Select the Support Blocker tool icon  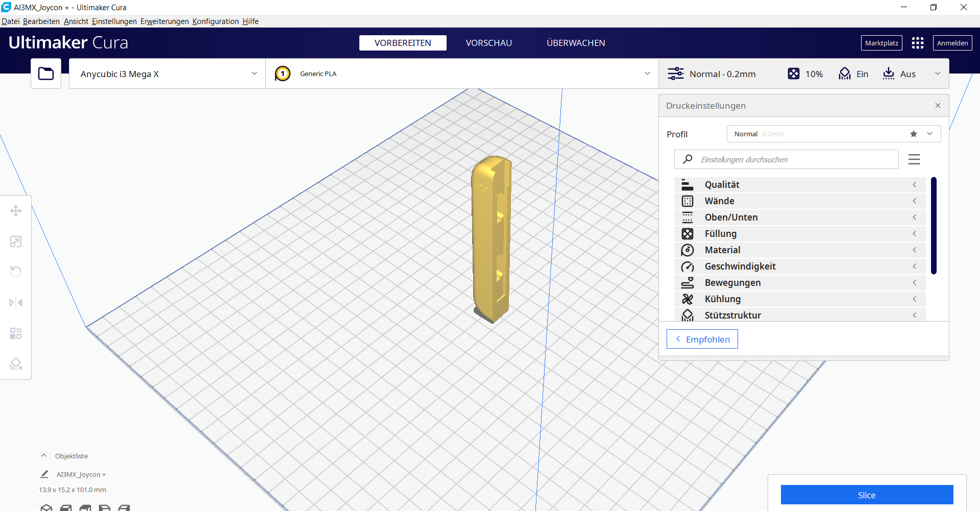[16, 364]
